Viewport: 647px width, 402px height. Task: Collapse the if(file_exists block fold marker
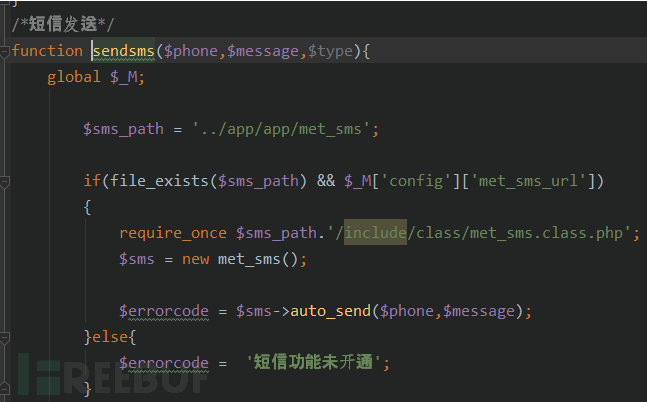(5, 182)
